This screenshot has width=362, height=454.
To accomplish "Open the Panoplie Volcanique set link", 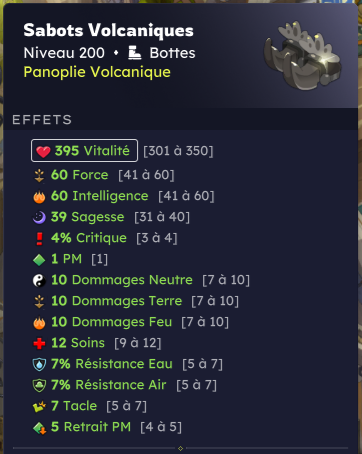I will tap(97, 72).
